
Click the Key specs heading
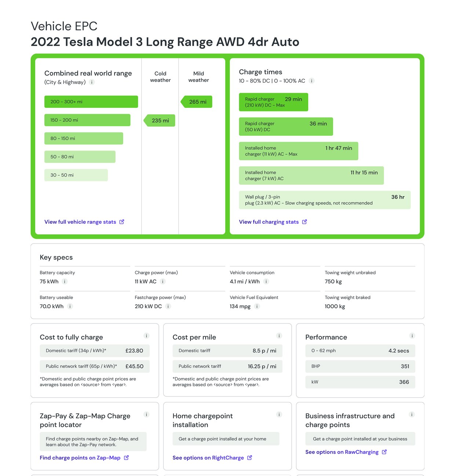[56, 257]
